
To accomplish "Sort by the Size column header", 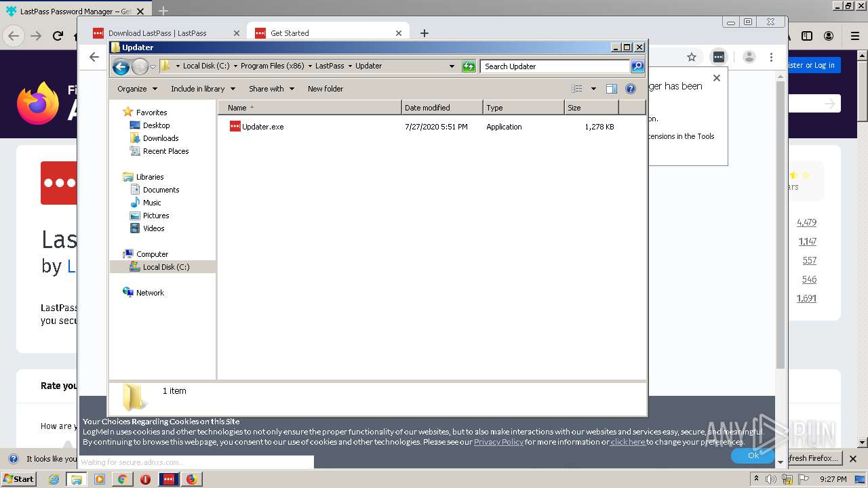I will (x=591, y=108).
